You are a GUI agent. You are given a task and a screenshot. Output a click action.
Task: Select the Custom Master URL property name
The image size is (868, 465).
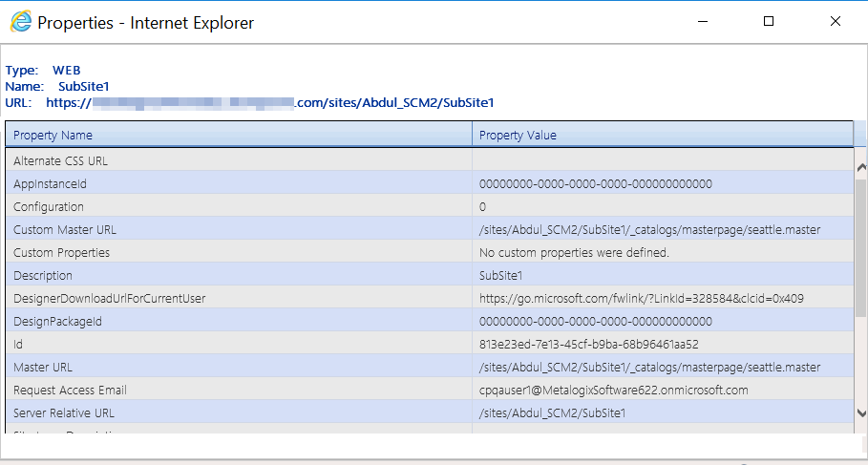pos(65,229)
